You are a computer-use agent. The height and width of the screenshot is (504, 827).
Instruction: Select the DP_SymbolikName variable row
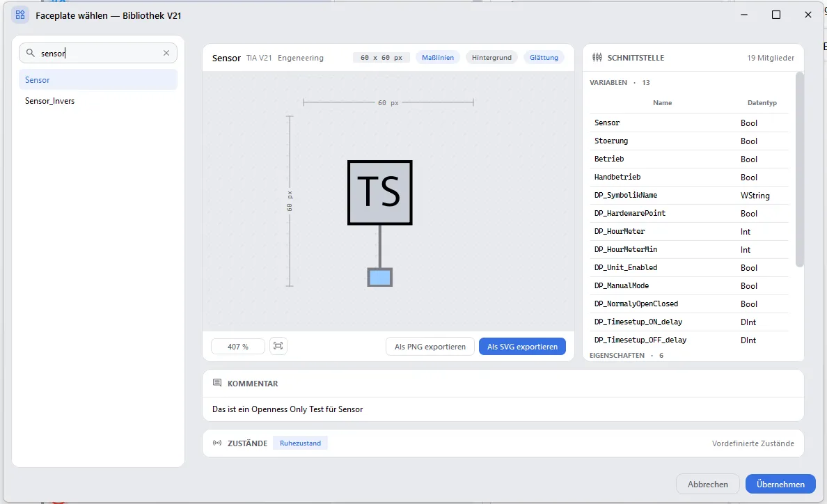(x=688, y=195)
